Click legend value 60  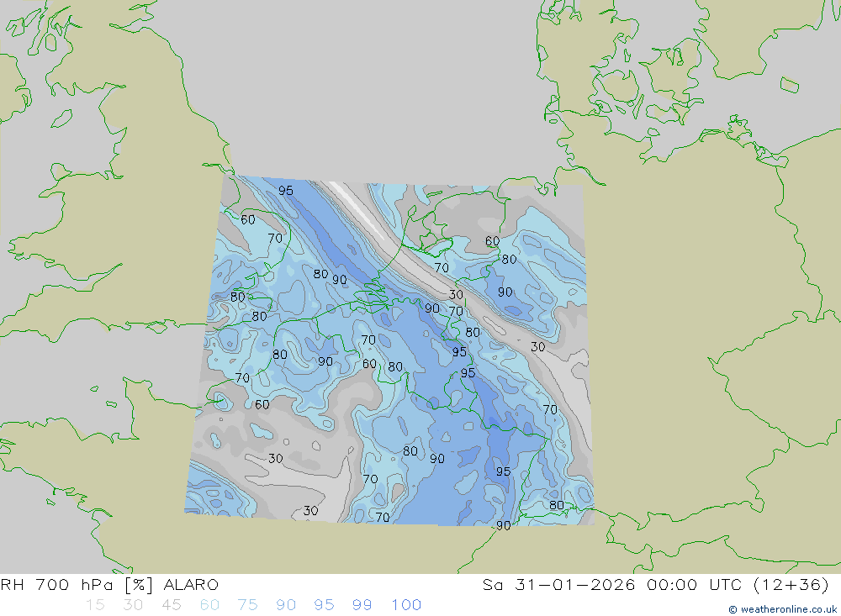pos(209,605)
